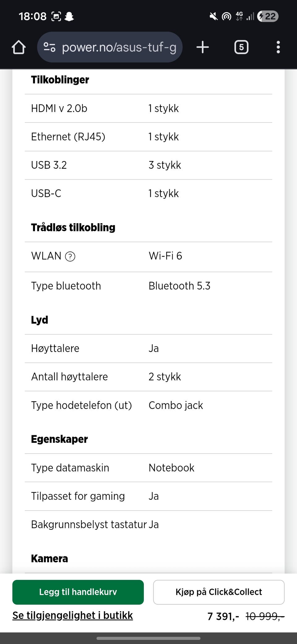Open the Chrome three-dot menu
This screenshot has width=297, height=644.
tap(278, 47)
